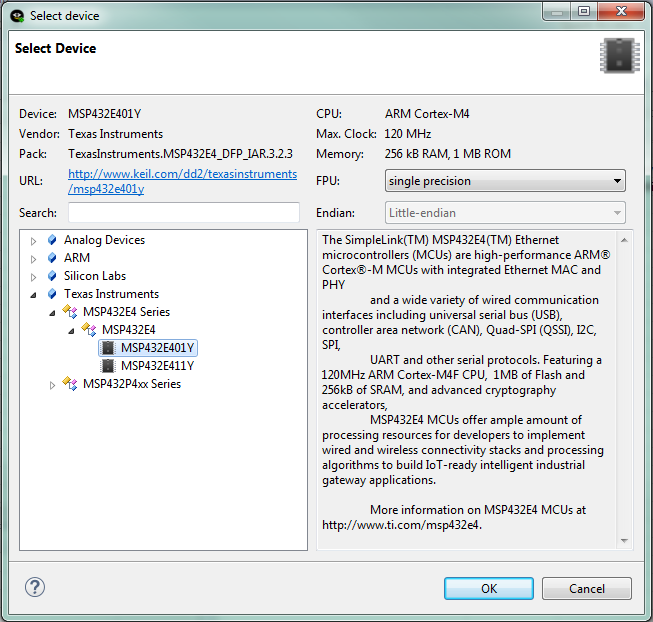Screen dimensions: 653x622
Task: Click the ARM vendor diamond icon
Action: coord(52,258)
